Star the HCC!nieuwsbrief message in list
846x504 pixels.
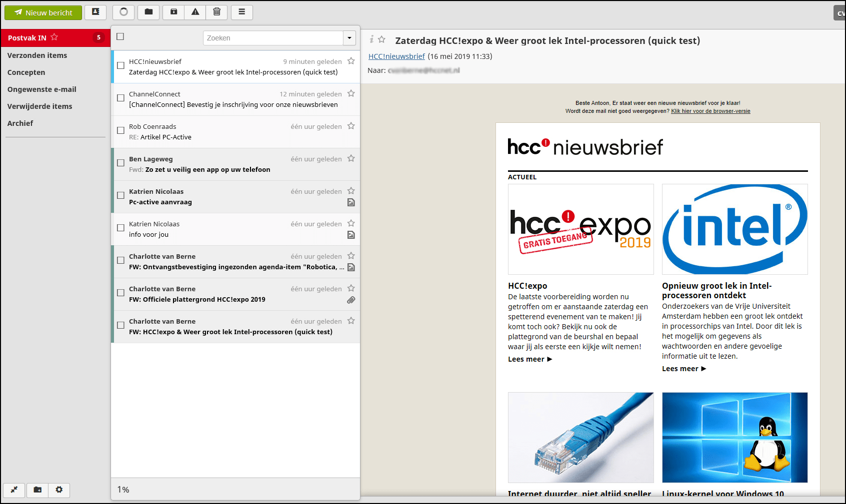point(351,61)
